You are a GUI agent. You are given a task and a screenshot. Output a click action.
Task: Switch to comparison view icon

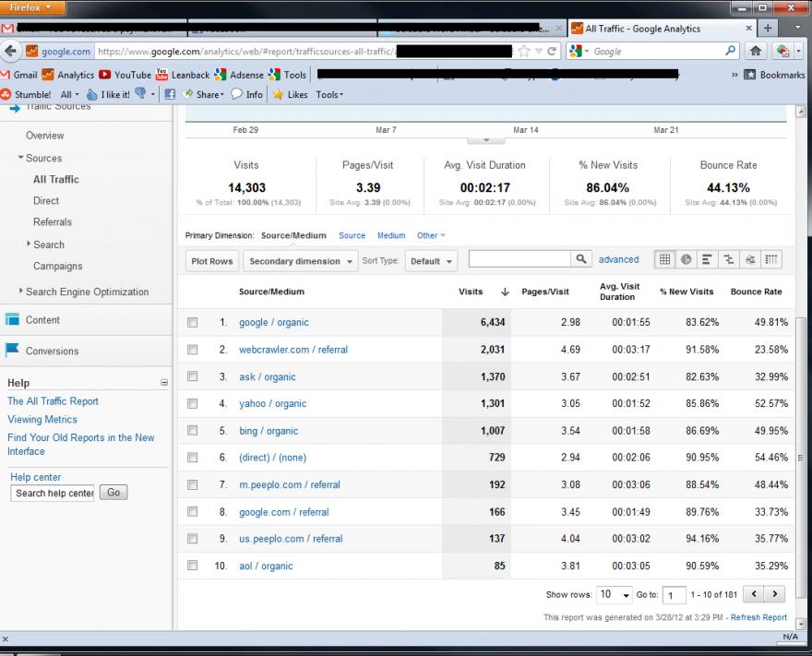click(x=729, y=259)
